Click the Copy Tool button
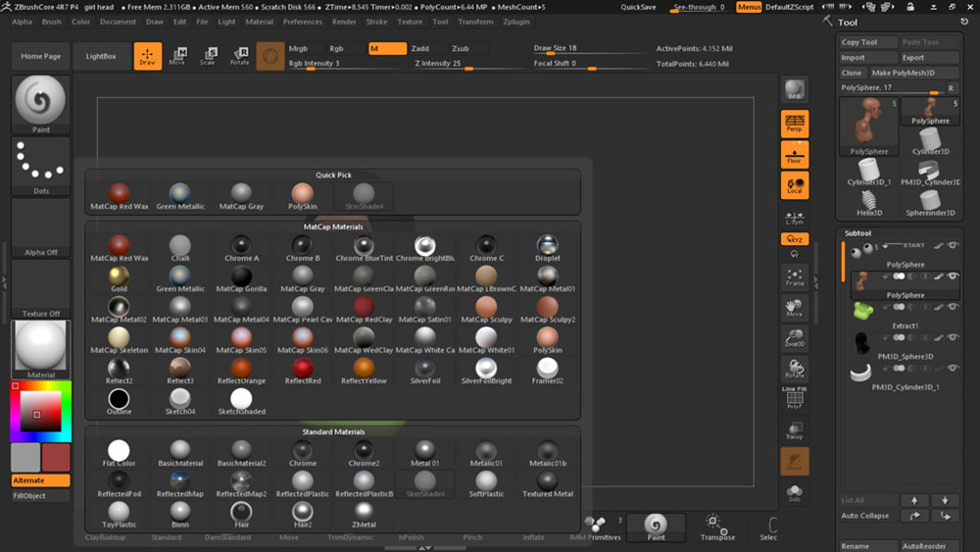Screen dimensions: 980x552 (867, 42)
